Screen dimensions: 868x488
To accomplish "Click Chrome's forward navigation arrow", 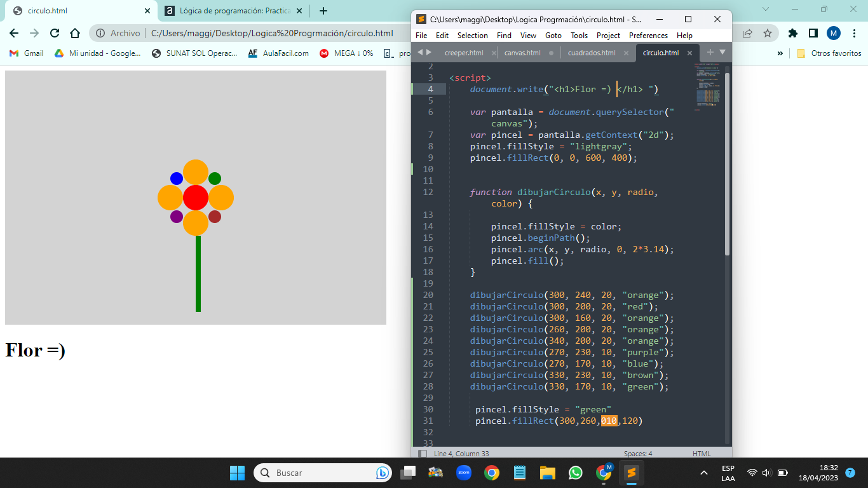I will (34, 33).
